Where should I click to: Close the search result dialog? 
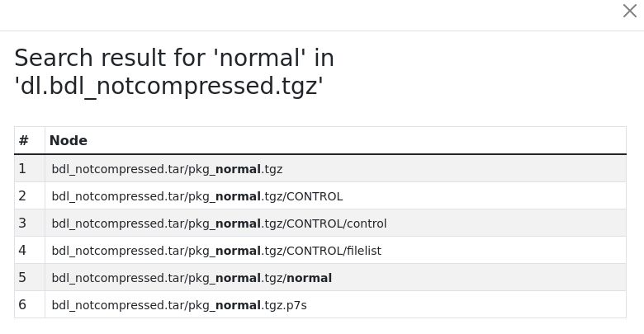tap(629, 11)
